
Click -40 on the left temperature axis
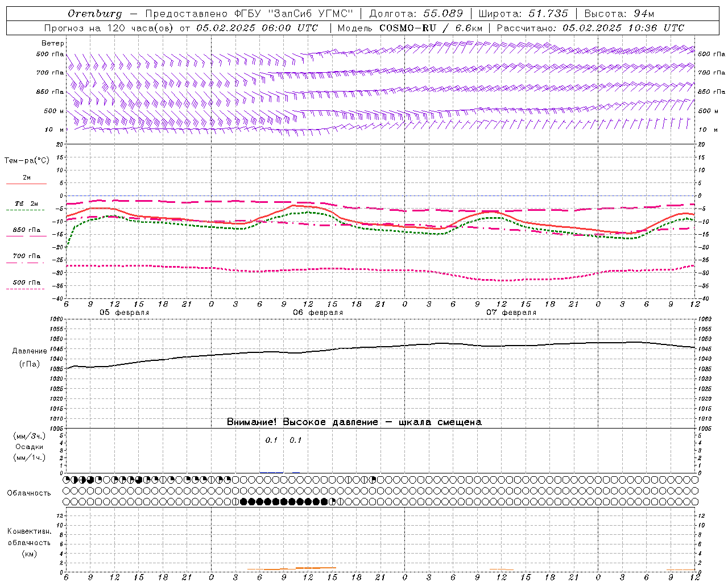click(59, 299)
